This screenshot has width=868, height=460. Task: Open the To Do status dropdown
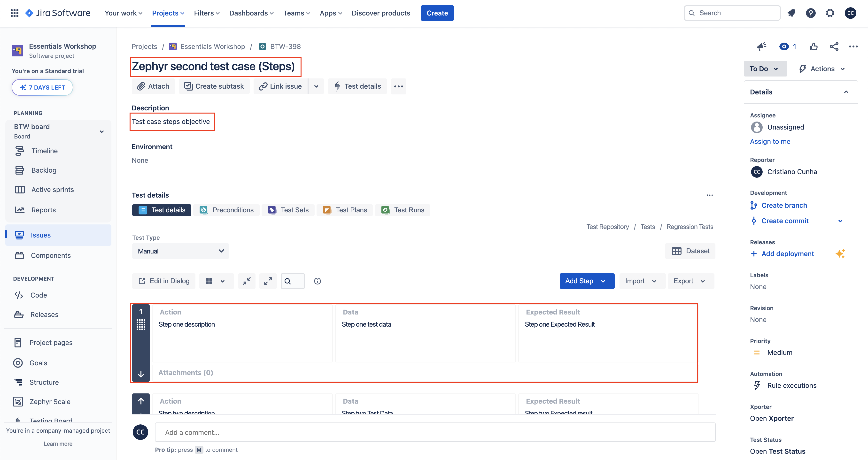click(765, 69)
